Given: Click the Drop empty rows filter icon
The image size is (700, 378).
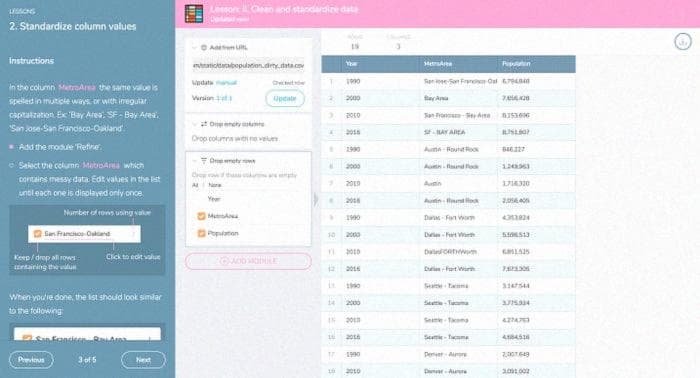Looking at the screenshot, I should tap(204, 161).
